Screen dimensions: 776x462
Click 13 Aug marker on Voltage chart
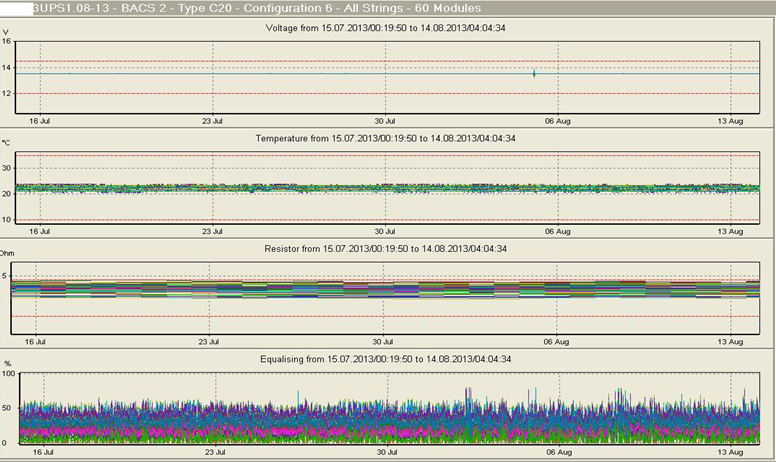pos(730,120)
